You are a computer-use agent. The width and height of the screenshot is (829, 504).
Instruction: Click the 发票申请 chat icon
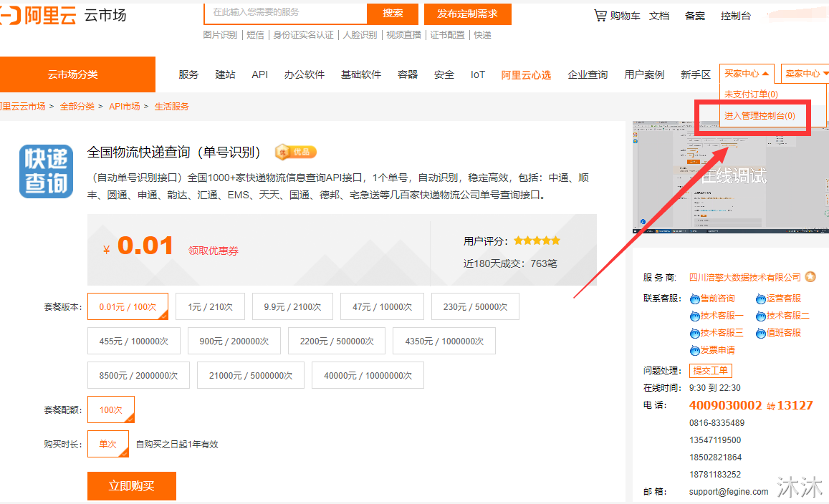695,350
